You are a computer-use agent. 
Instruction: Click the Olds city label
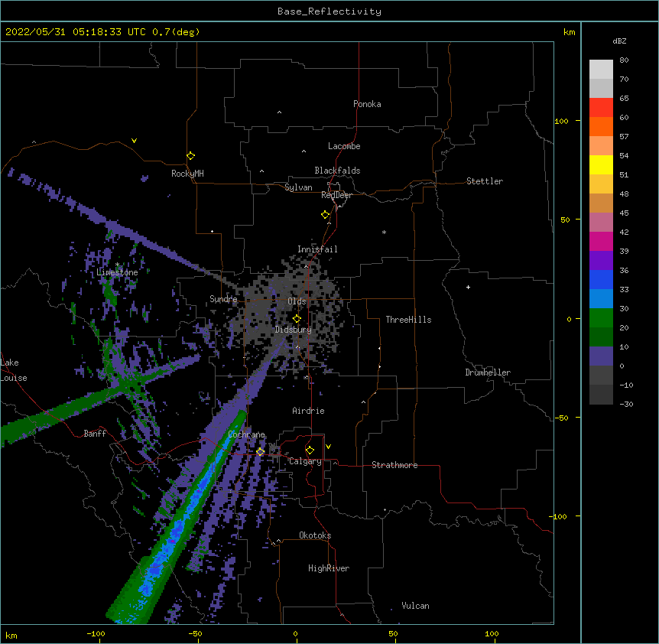(297, 301)
